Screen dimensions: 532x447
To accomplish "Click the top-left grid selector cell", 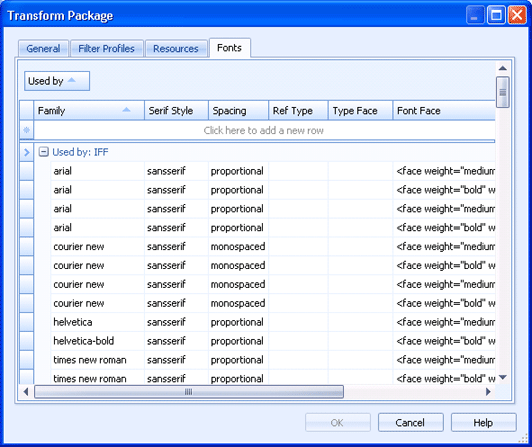I will pos(26,110).
